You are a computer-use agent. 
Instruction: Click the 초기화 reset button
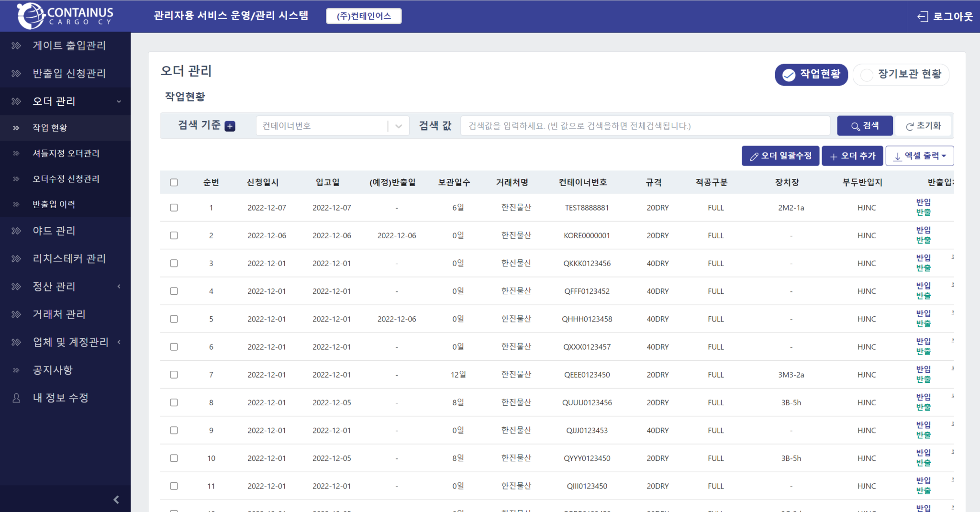coord(923,126)
